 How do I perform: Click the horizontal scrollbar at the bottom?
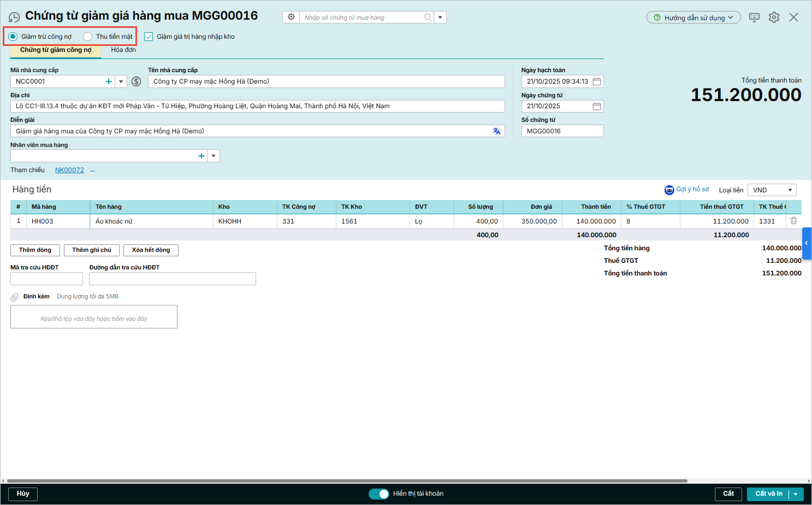347,481
